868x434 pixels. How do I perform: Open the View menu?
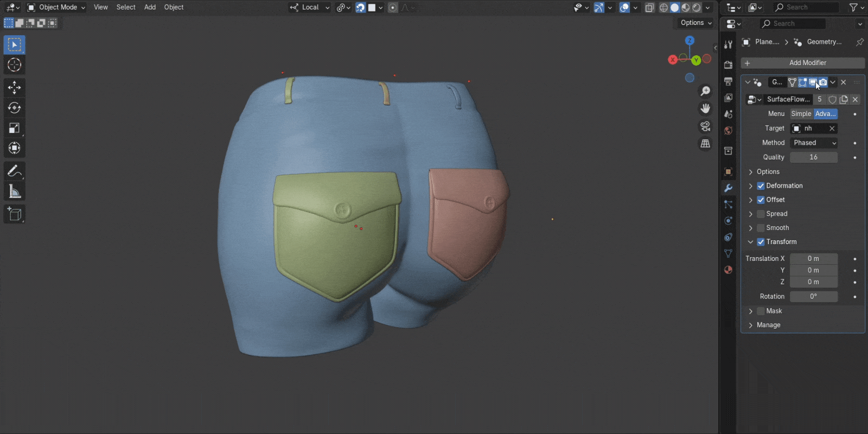(x=101, y=8)
